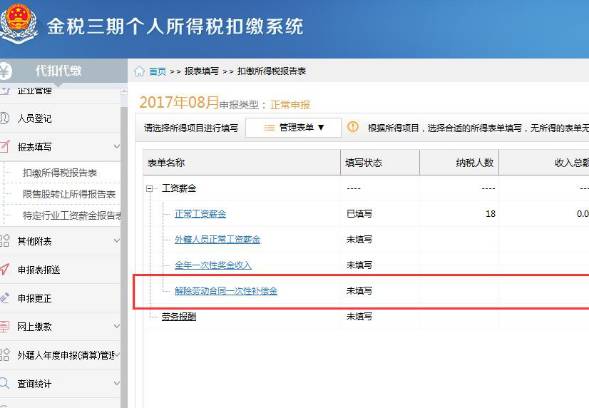
Task: Open the 管理表单 dropdown
Action: (x=293, y=128)
